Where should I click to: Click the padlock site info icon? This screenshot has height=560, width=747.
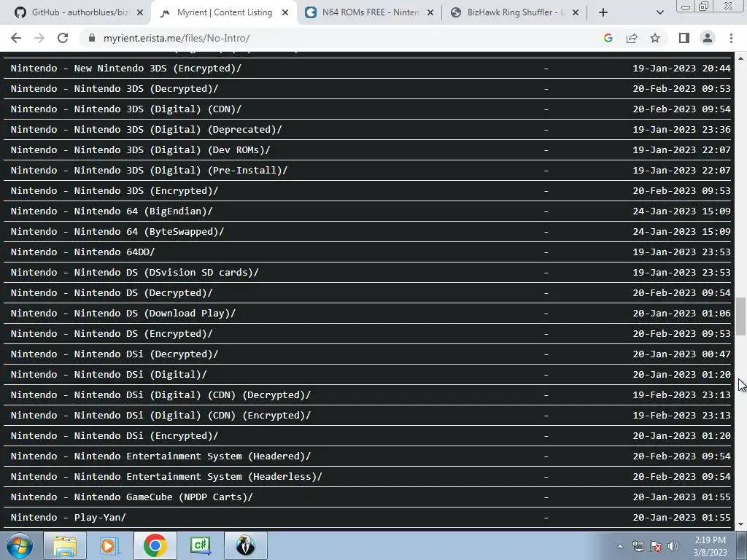coord(92,38)
